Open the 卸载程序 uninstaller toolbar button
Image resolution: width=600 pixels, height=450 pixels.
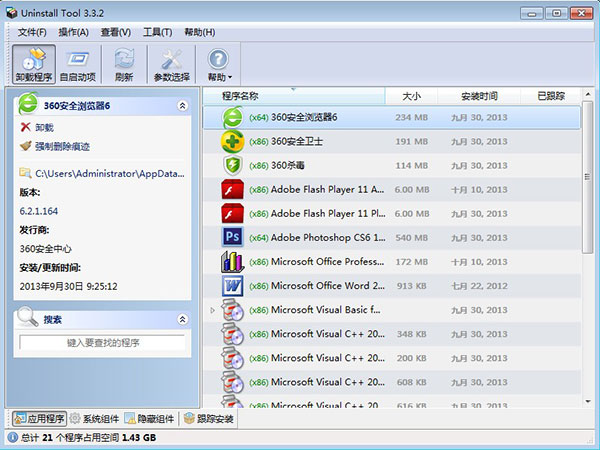pos(34,64)
